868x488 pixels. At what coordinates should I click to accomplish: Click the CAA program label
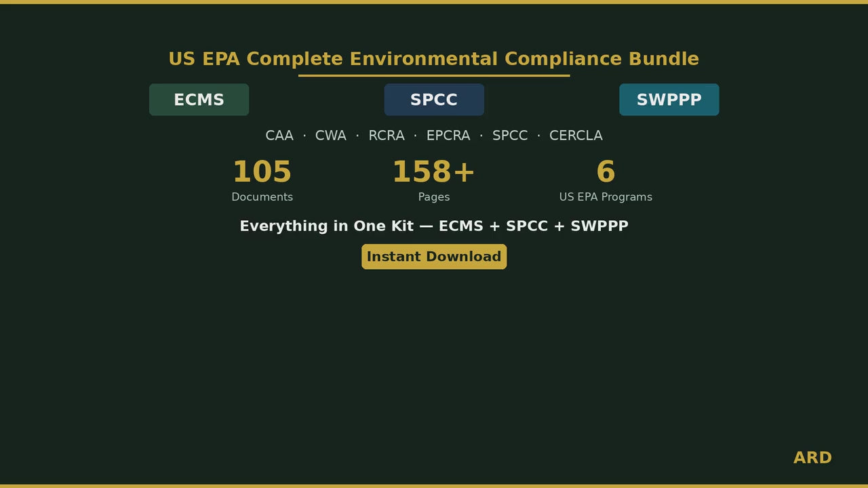pyautogui.click(x=279, y=136)
